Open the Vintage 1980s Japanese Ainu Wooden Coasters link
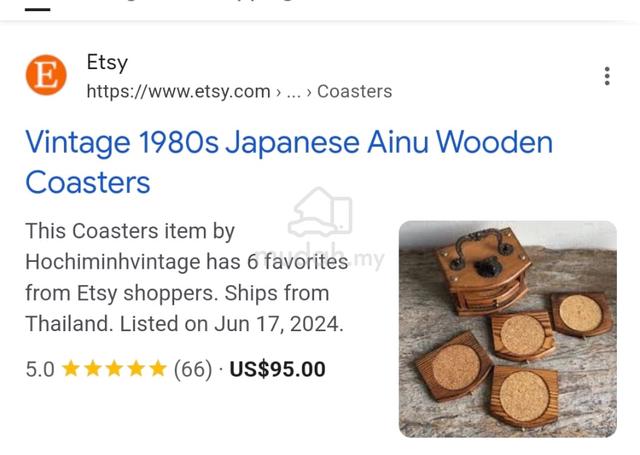The height and width of the screenshot is (455, 640). click(289, 162)
